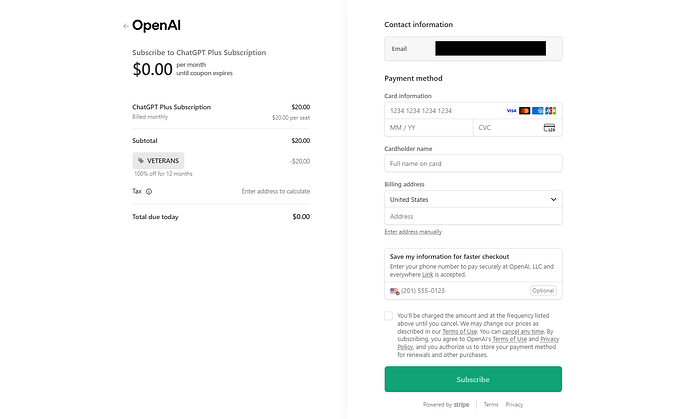Screen dimensions: 690x419
Task: Open the United States country dropdown
Action: click(473, 199)
